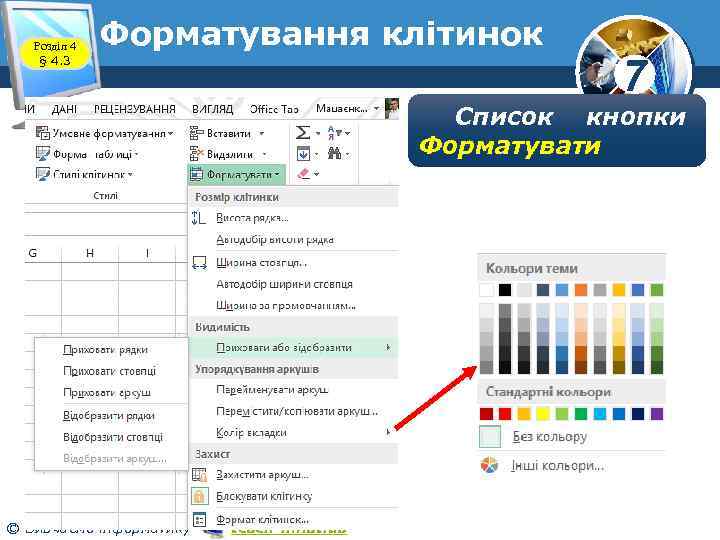Open the РЕЦЕНЗУВАННЯ ribbon tab
The width and height of the screenshot is (720, 540).
135,109
